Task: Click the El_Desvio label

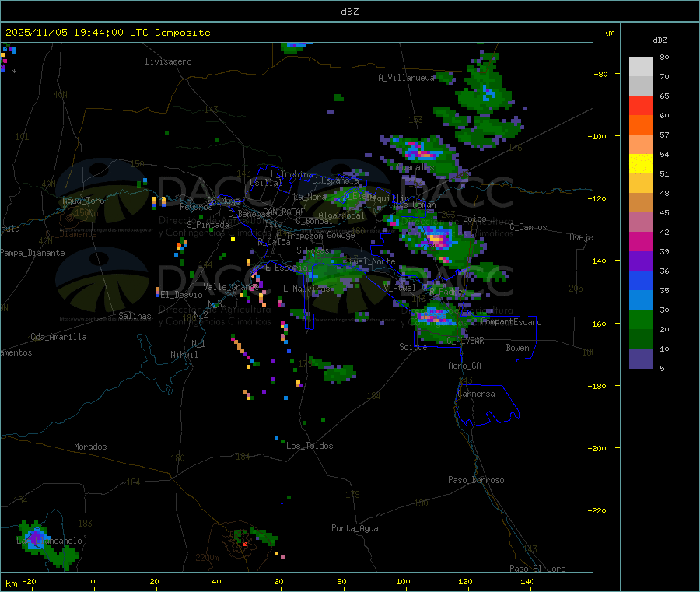Action: pos(182,295)
